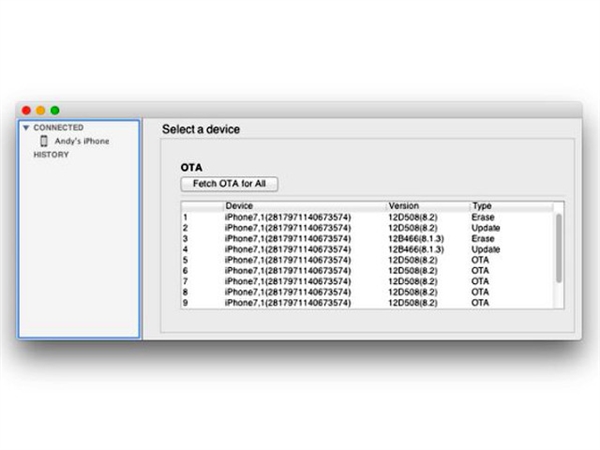The height and width of the screenshot is (450, 600).
Task: Open the HISTORY section
Action: pyautogui.click(x=51, y=155)
